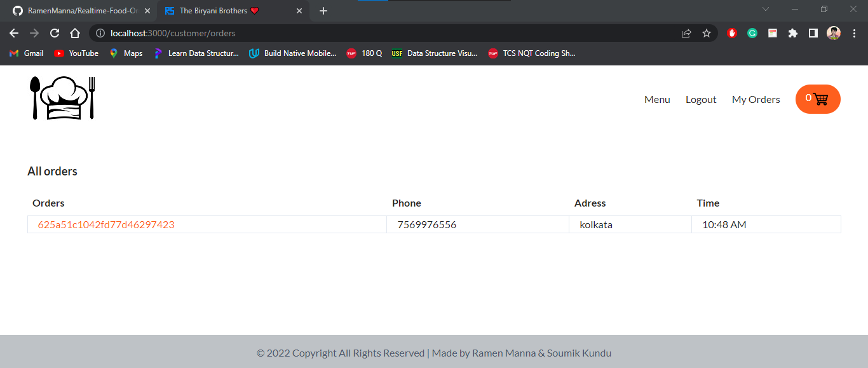The image size is (868, 368).
Task: Open the Chrome three-dot menu
Action: click(854, 32)
